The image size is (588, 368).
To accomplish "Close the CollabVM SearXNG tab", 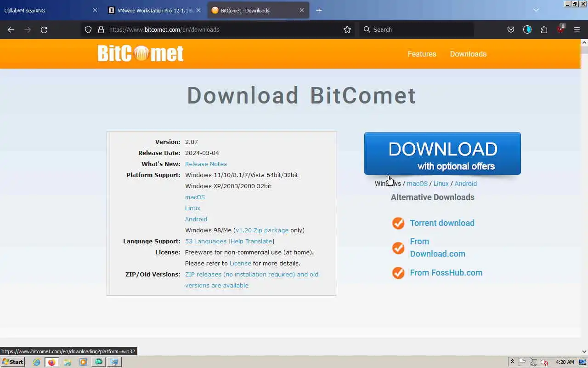I will click(95, 10).
